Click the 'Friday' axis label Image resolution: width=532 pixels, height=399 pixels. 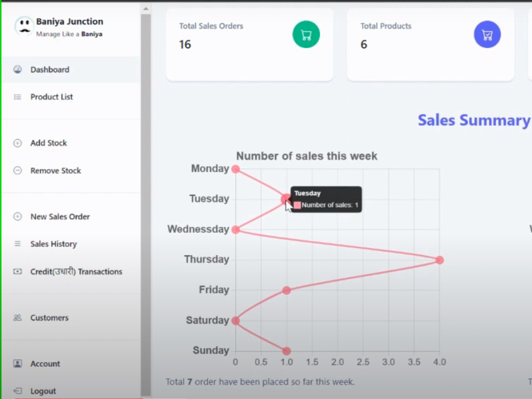click(x=214, y=290)
